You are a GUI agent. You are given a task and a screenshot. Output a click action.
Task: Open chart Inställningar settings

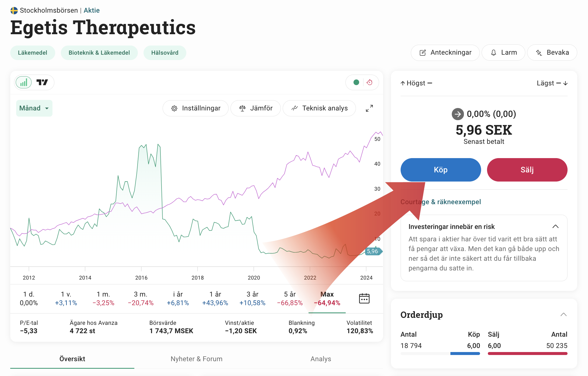pyautogui.click(x=196, y=108)
